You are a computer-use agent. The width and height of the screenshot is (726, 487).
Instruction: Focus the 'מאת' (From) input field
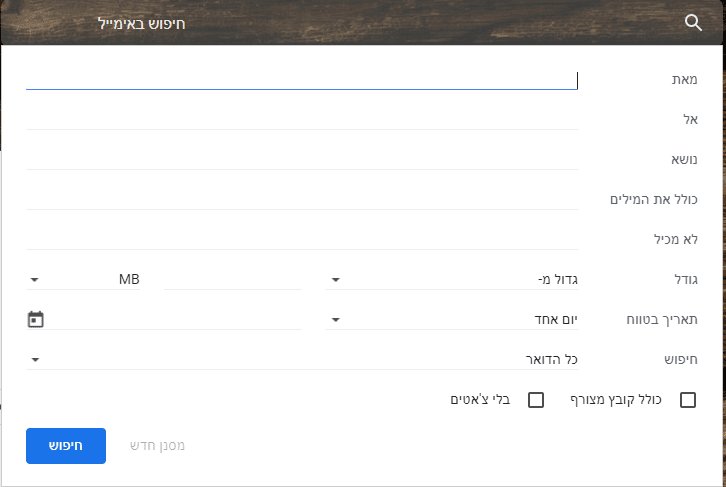[x=300, y=79]
